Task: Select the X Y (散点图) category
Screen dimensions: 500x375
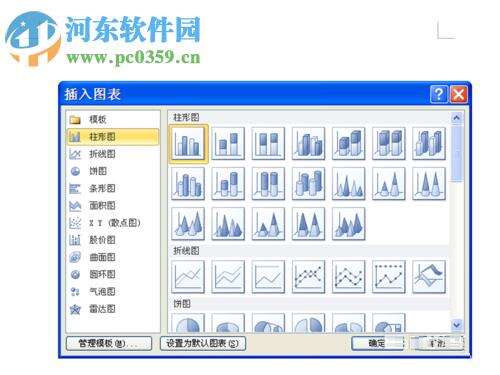Action: click(x=113, y=223)
